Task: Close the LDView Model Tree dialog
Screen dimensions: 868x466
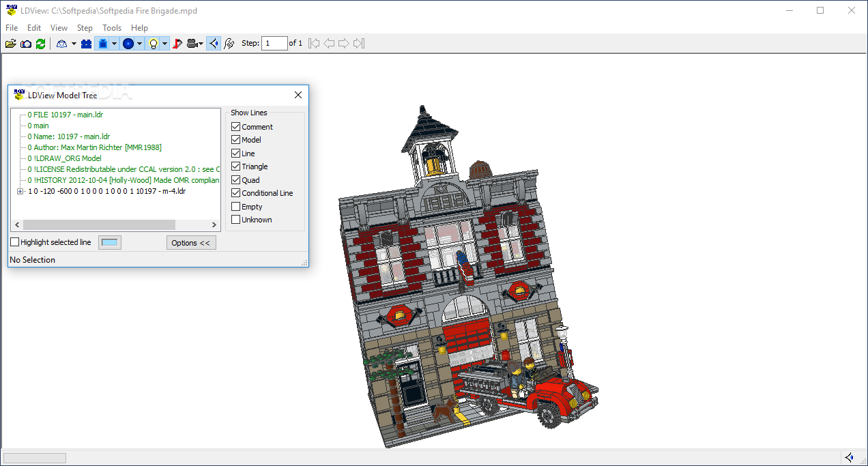Action: pos(298,96)
